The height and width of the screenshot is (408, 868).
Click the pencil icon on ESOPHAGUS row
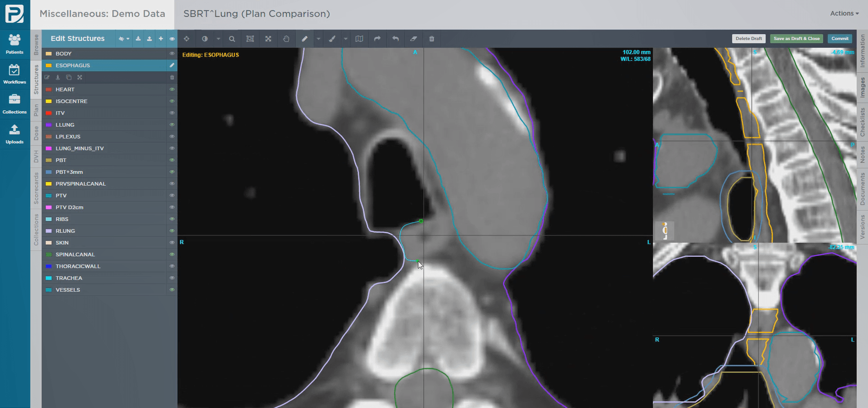click(x=172, y=65)
